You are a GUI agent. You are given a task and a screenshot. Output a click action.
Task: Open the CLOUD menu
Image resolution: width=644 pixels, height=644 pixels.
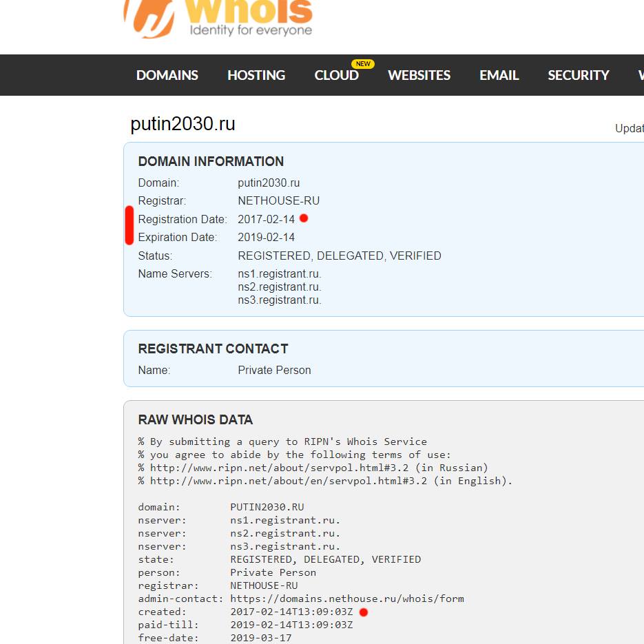(336, 75)
